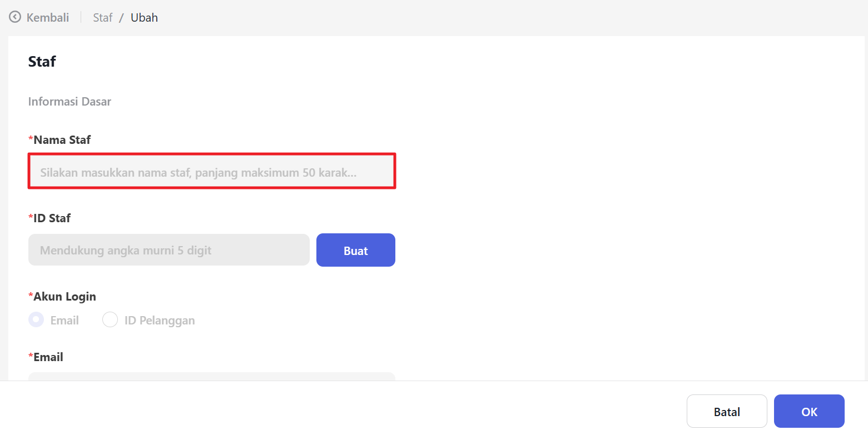The width and height of the screenshot is (868, 435).
Task: Click the Informasi Dasar section title
Action: 70,102
